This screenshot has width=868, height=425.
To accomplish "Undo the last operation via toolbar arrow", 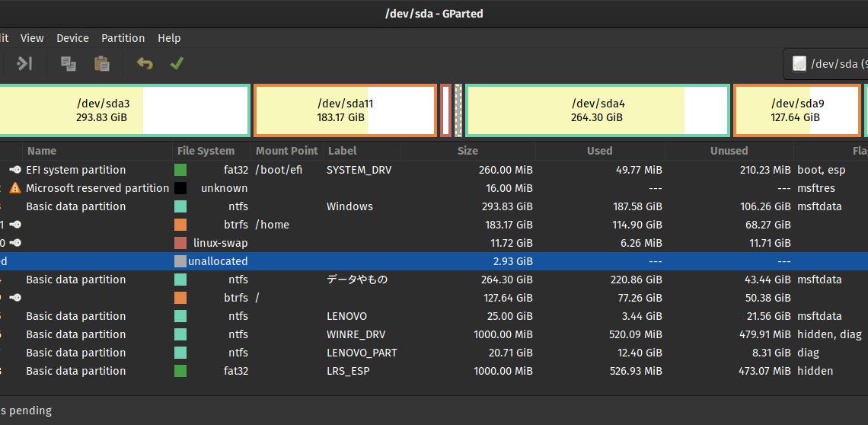I will (145, 64).
